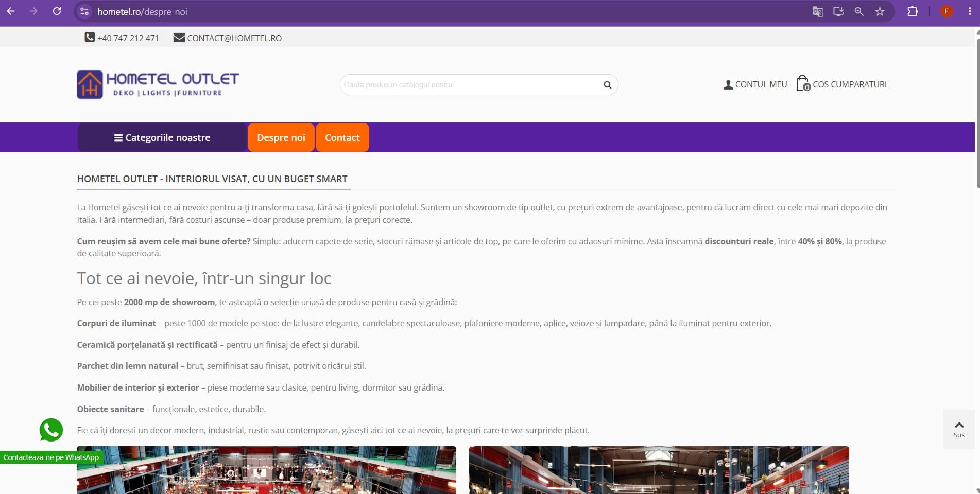980x494 pixels.
Task: Click the text Corpuri de iluminat
Action: point(116,323)
